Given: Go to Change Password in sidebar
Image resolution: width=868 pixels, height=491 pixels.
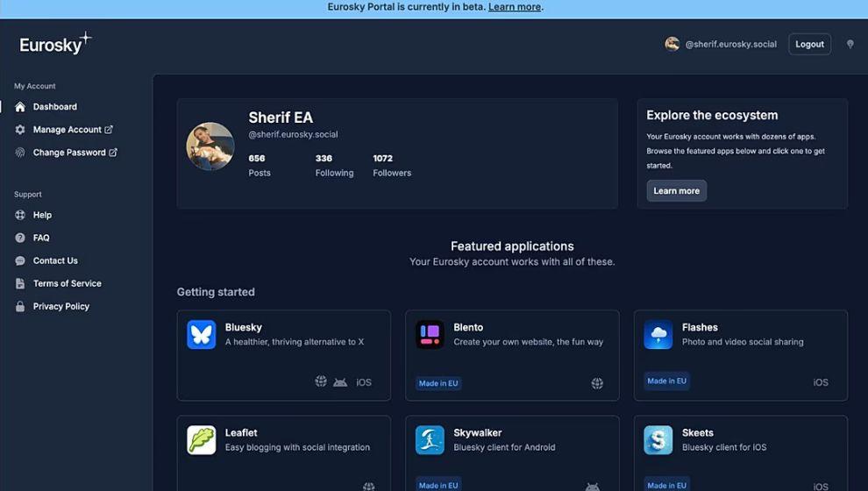Looking at the screenshot, I should (x=69, y=153).
